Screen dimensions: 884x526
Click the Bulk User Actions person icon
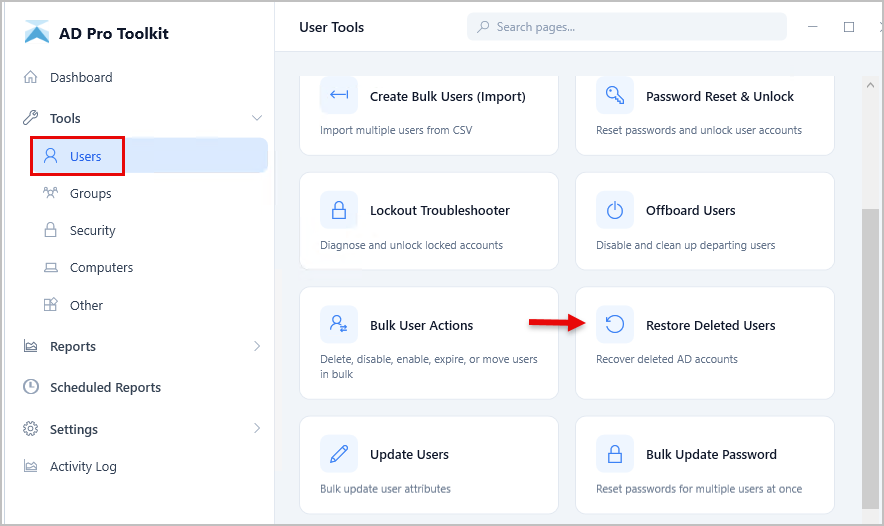tap(339, 325)
